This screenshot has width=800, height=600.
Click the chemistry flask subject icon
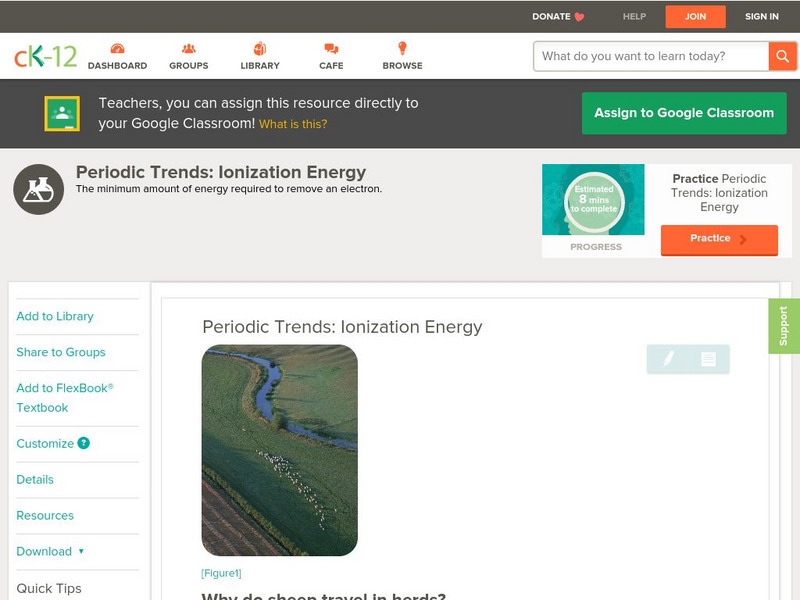coord(38,189)
